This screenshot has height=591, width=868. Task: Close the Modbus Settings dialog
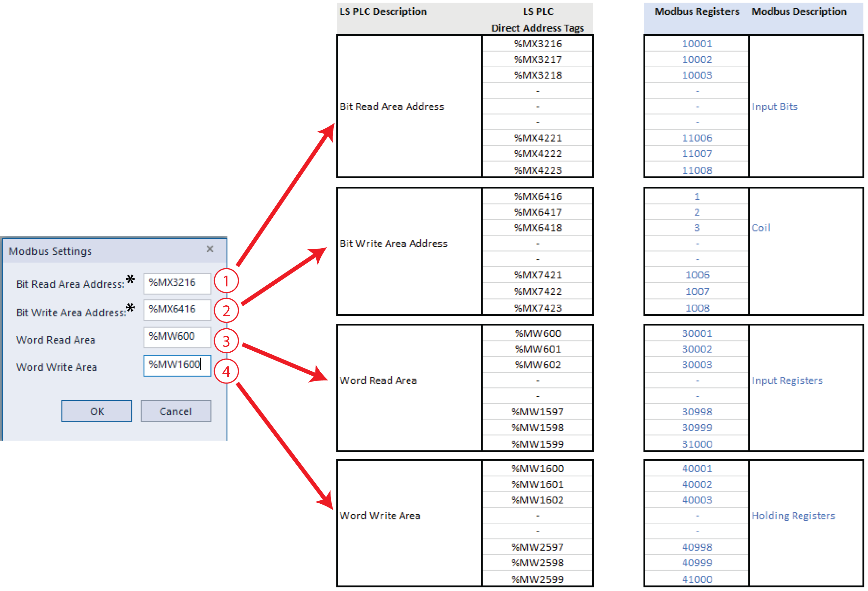[x=210, y=249]
